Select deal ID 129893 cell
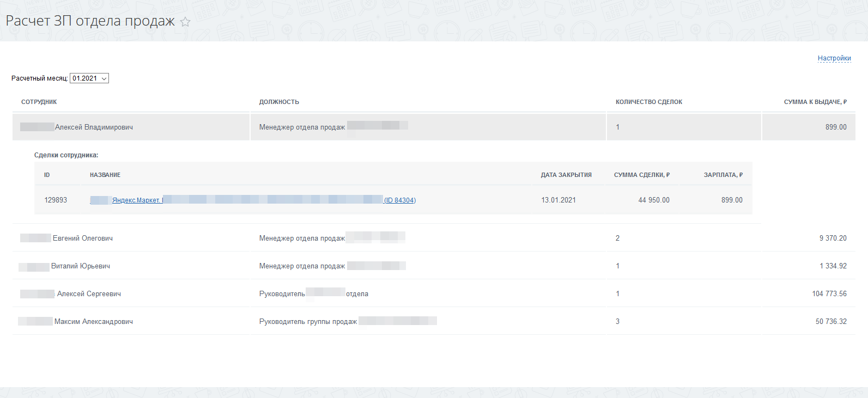This screenshot has width=868, height=398. coord(56,200)
